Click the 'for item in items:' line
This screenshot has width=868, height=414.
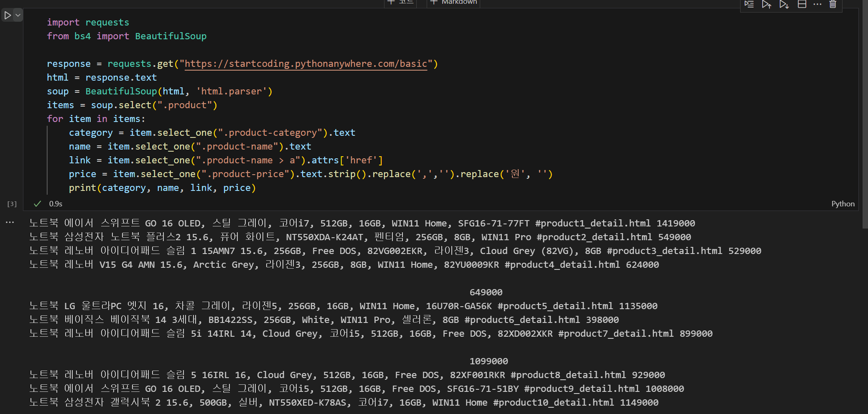click(x=96, y=119)
